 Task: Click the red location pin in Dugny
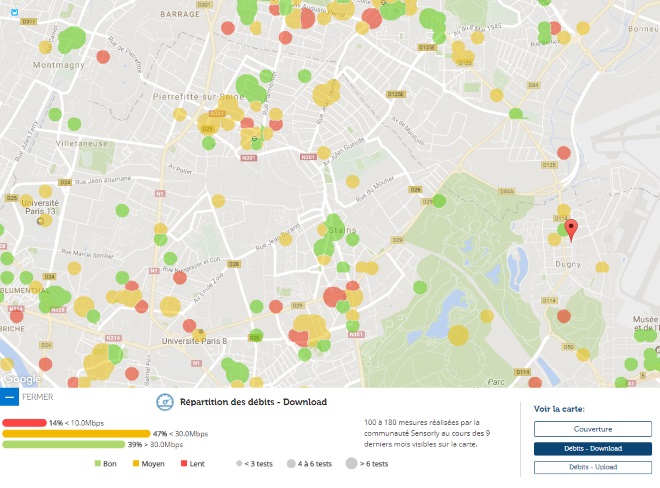(571, 229)
